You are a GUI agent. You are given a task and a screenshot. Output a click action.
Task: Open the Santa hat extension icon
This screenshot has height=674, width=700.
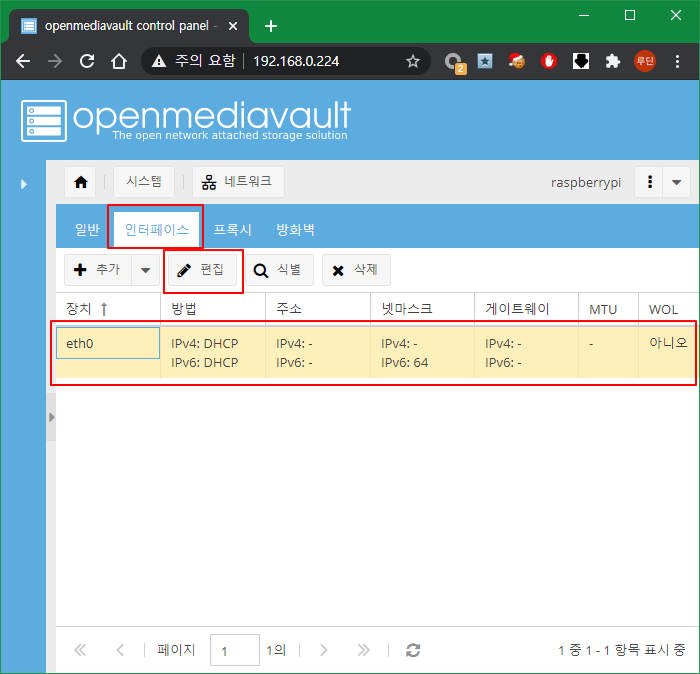tap(517, 61)
